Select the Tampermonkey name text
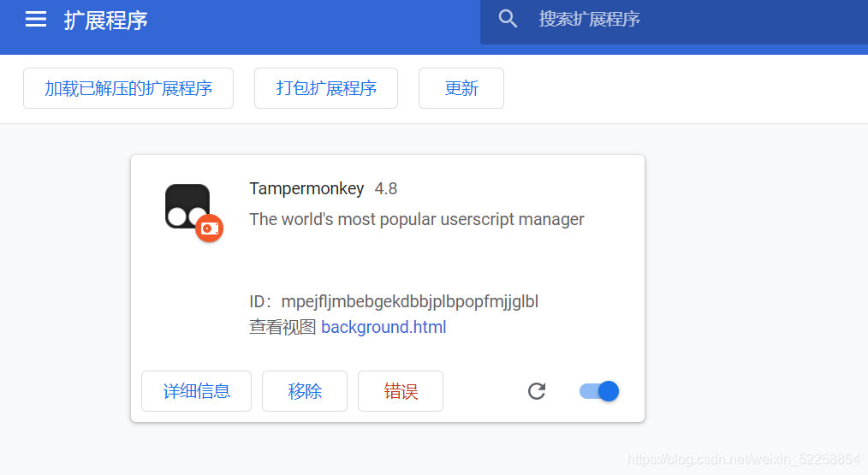 click(x=306, y=189)
